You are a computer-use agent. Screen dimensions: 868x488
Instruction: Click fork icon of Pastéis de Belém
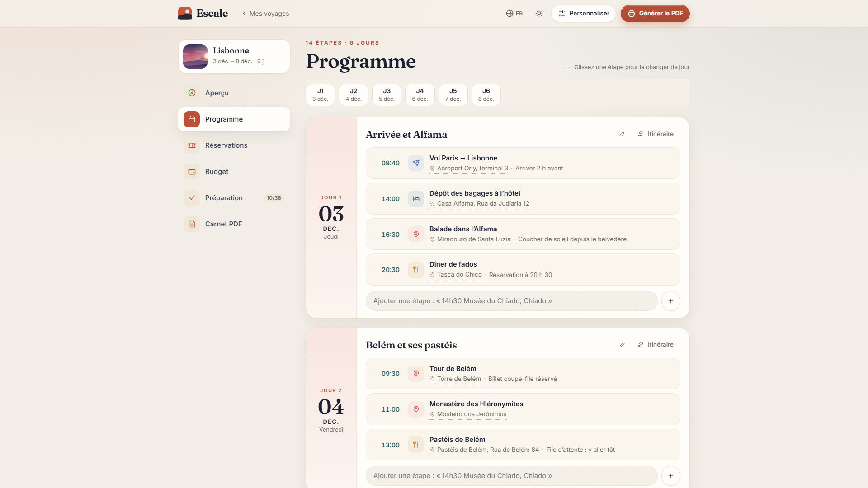click(x=416, y=445)
